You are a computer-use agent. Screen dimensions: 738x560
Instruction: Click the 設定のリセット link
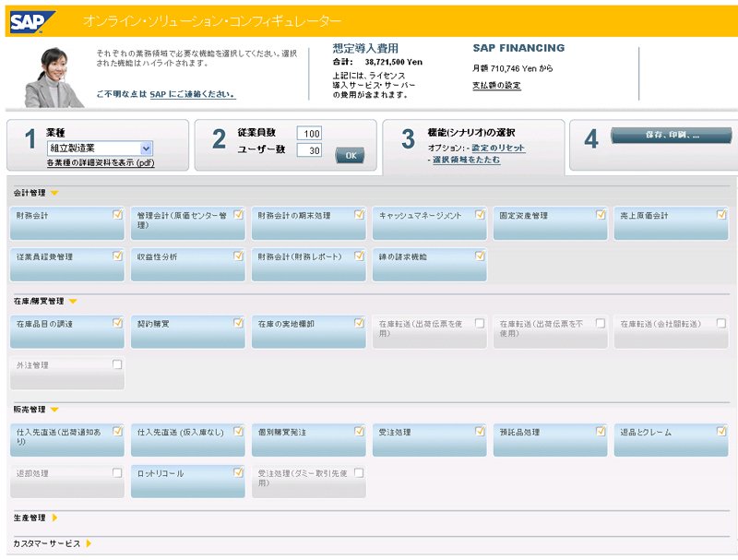point(498,148)
